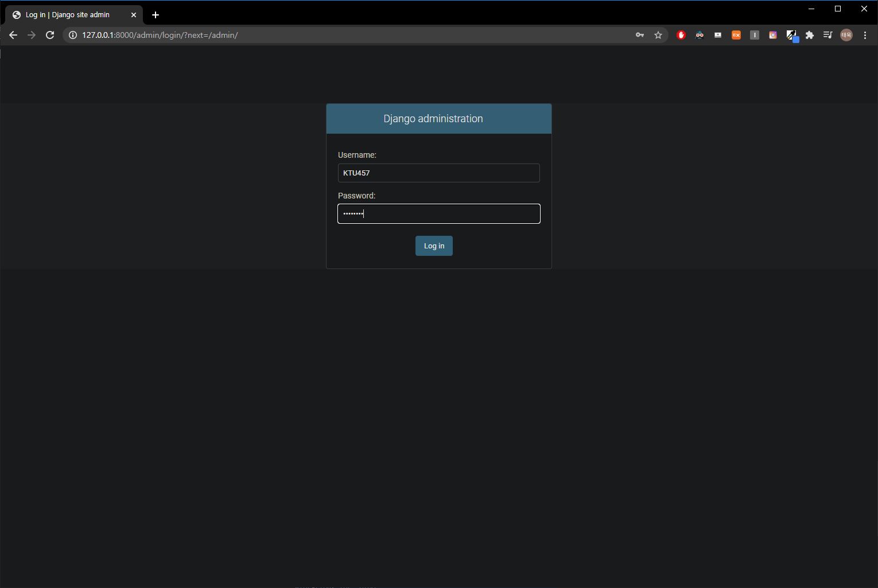This screenshot has height=588, width=878.
Task: Open the Chrome three-dot menu
Action: (x=865, y=35)
